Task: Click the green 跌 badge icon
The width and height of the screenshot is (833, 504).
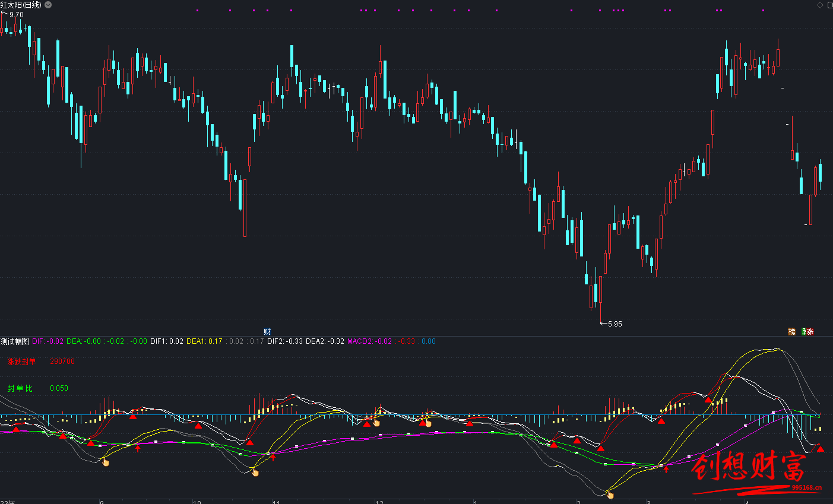Action: 805,332
